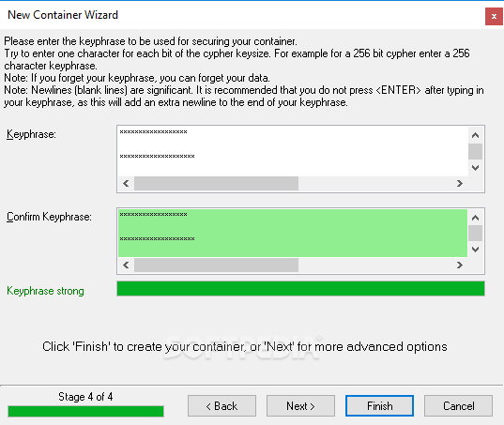Click left arrow of Confirm Keyphrase horizontal scrollbar
The height and width of the screenshot is (425, 504).
tap(126, 265)
